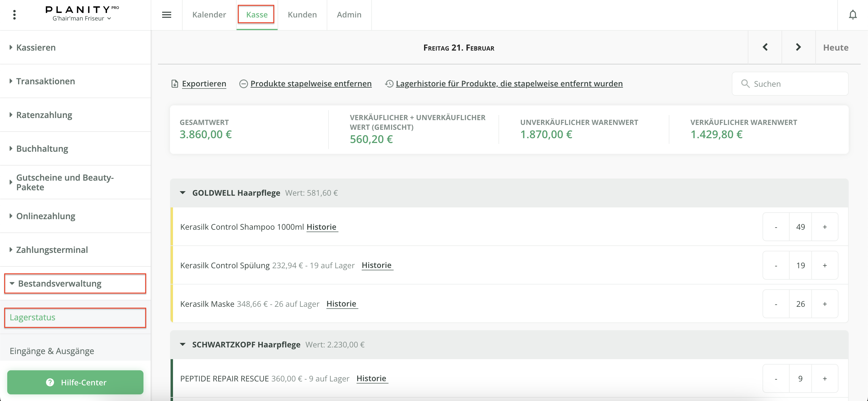Open the three-dot options menu

tap(14, 15)
